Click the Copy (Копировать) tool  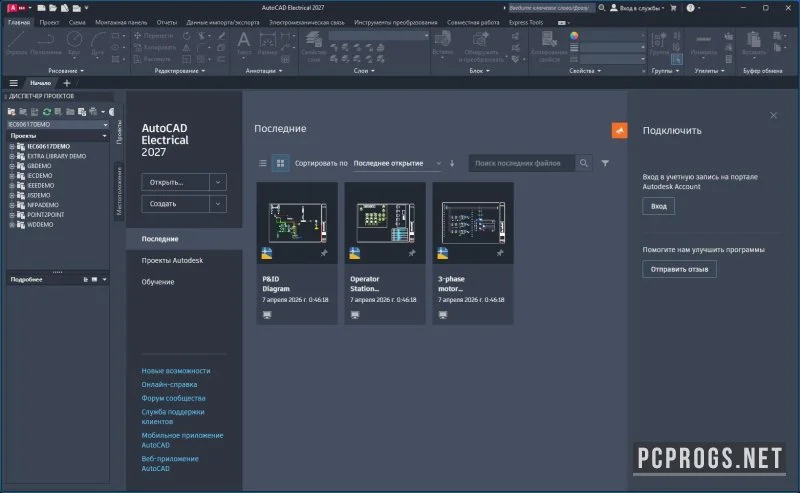pos(155,47)
